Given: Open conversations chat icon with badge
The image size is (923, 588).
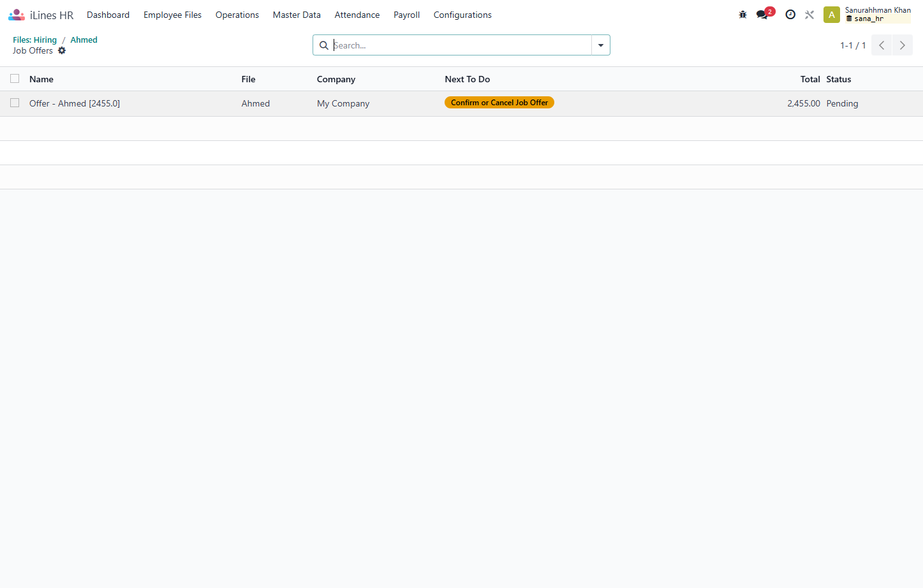Looking at the screenshot, I should tap(765, 14).
